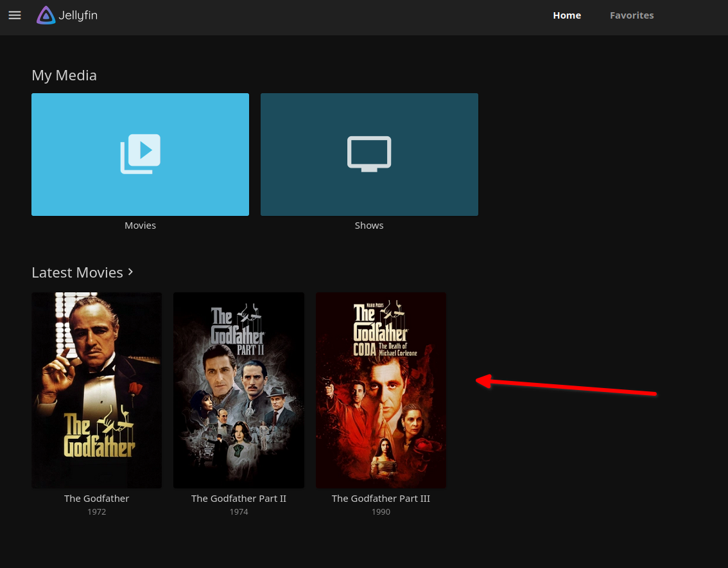Click The Godfather title text
Image resolution: width=728 pixels, height=568 pixels.
click(x=96, y=498)
